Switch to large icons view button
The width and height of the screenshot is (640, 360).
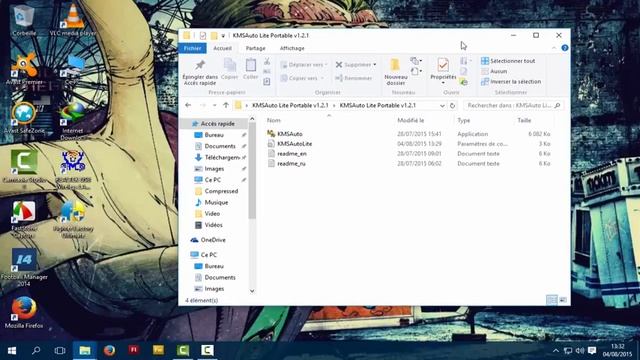coord(563,300)
